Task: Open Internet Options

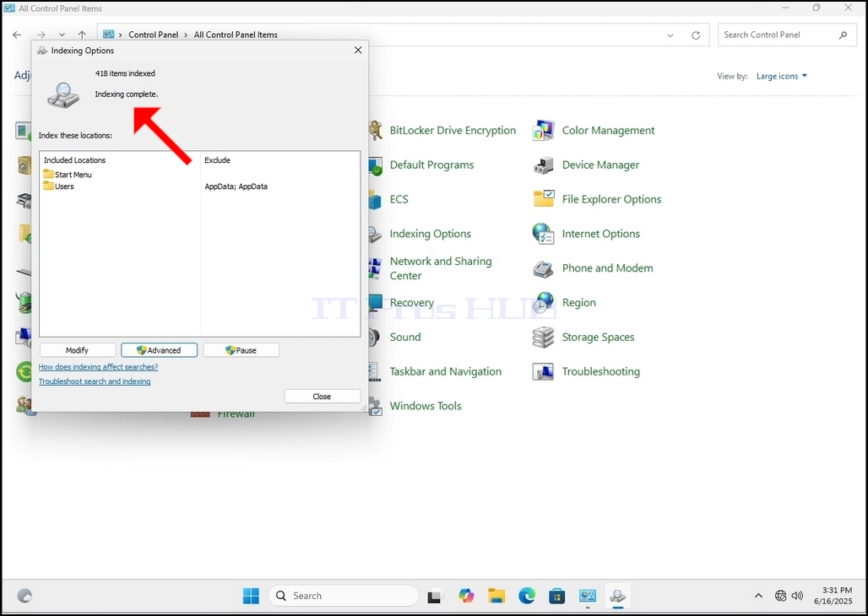Action: 600,234
